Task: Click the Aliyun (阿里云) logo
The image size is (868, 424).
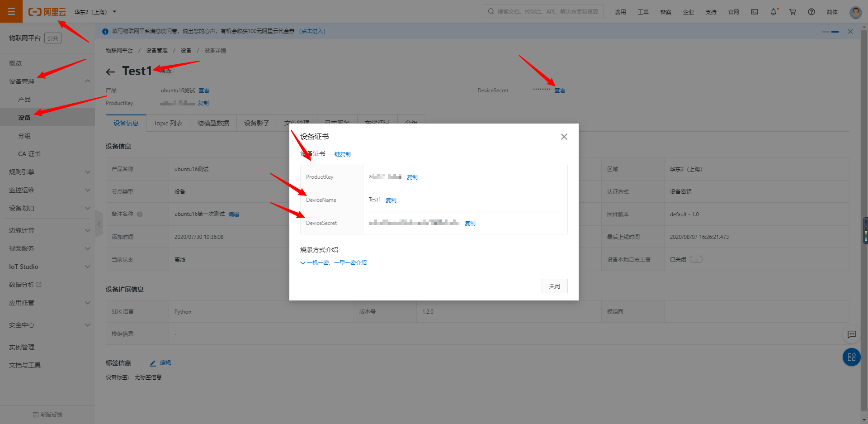Action: [47, 12]
